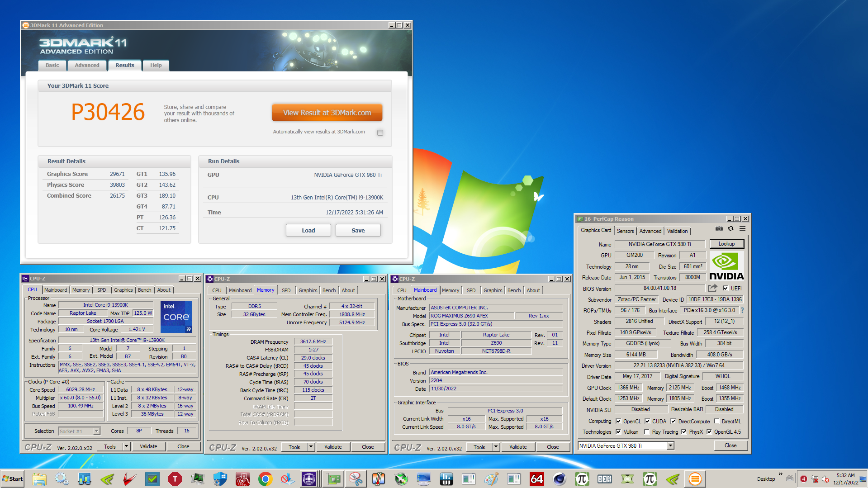Click the Save button in Run Details
Viewport: 868px width, 488px height.
tap(358, 230)
